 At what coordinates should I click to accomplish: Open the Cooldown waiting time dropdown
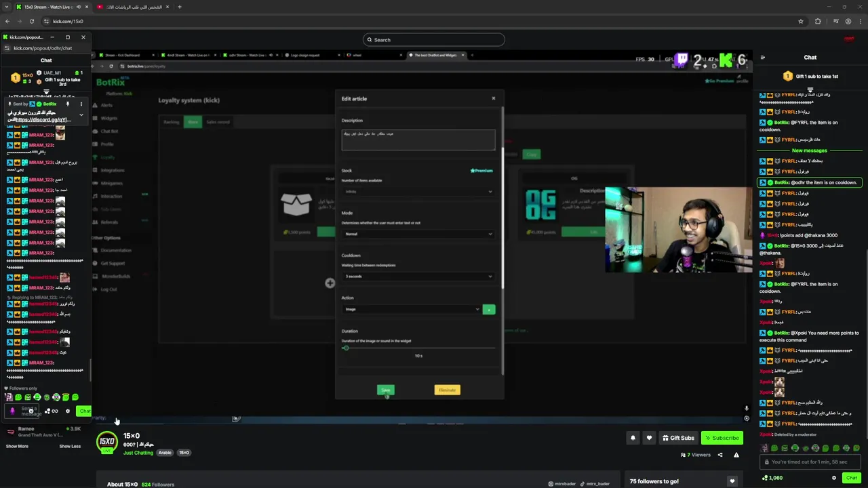[418, 277]
